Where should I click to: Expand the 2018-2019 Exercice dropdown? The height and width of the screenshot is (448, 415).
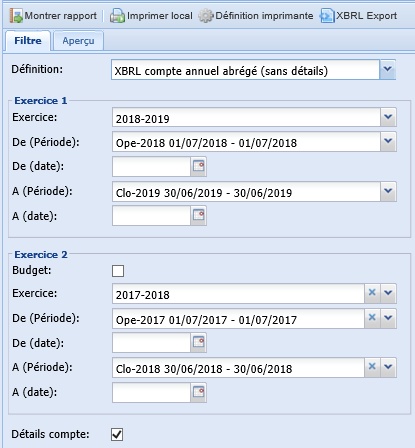click(x=388, y=117)
